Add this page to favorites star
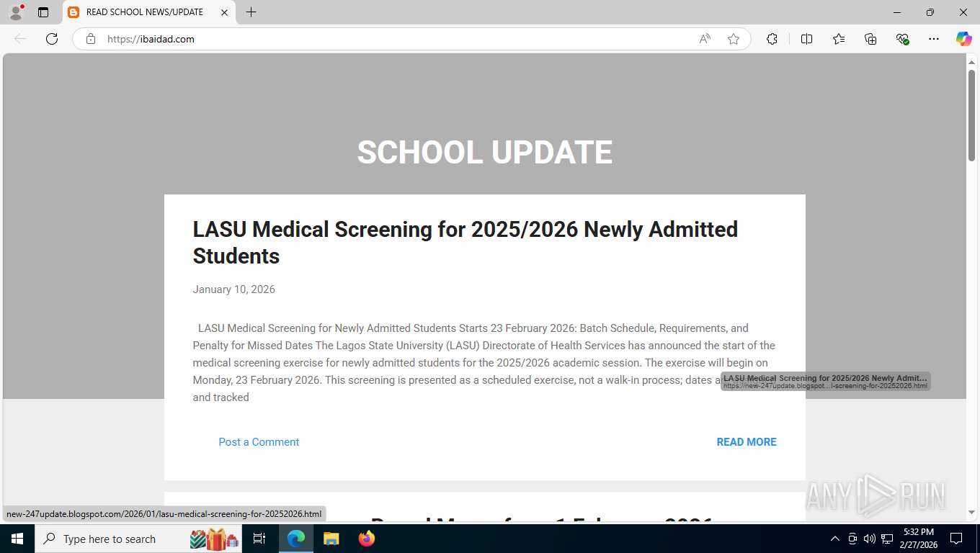This screenshot has height=553, width=980. pyautogui.click(x=734, y=39)
